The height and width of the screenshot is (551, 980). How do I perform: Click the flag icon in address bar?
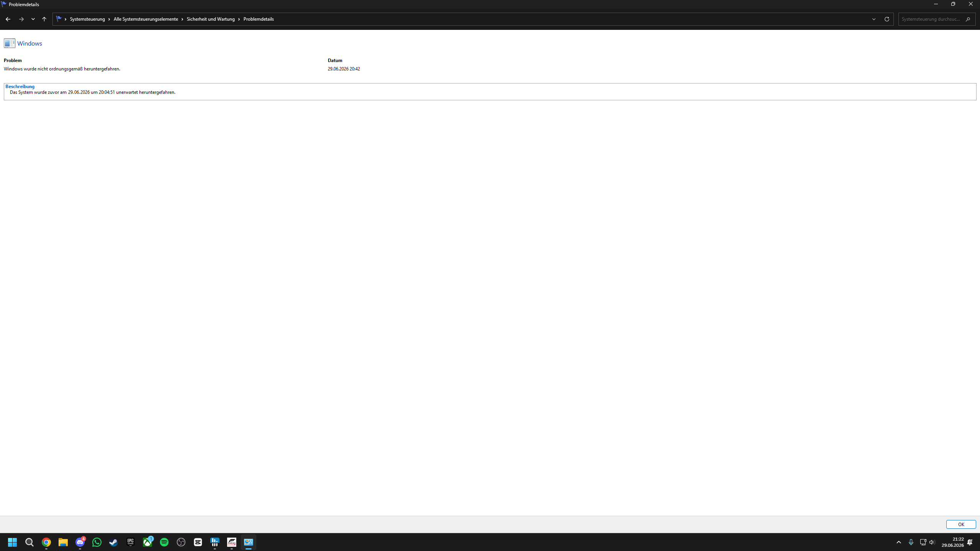coord(59,19)
